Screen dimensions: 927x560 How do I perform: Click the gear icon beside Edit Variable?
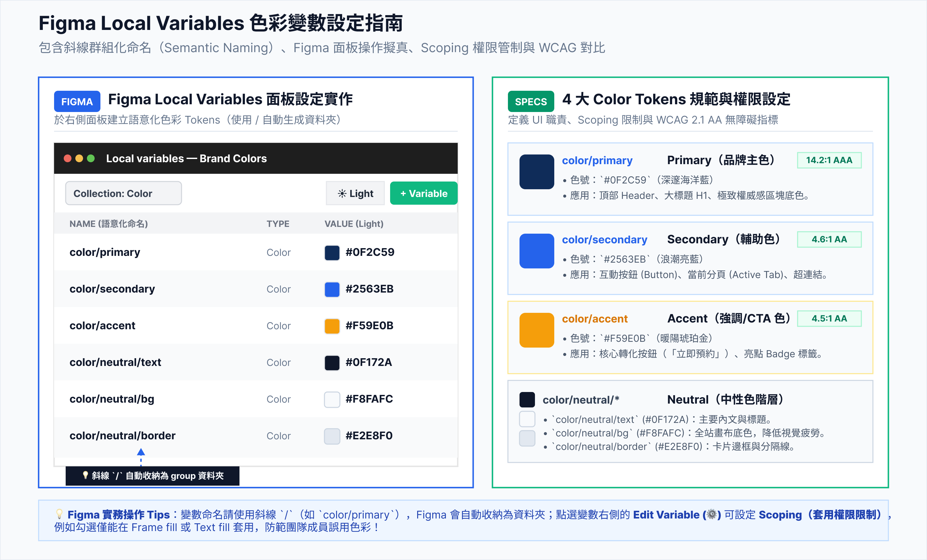coord(711,514)
